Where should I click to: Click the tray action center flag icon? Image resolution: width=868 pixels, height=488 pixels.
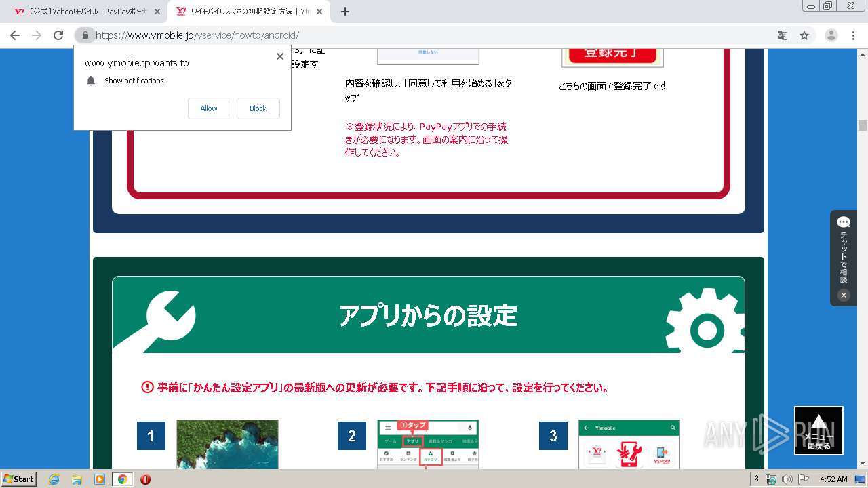(804, 479)
